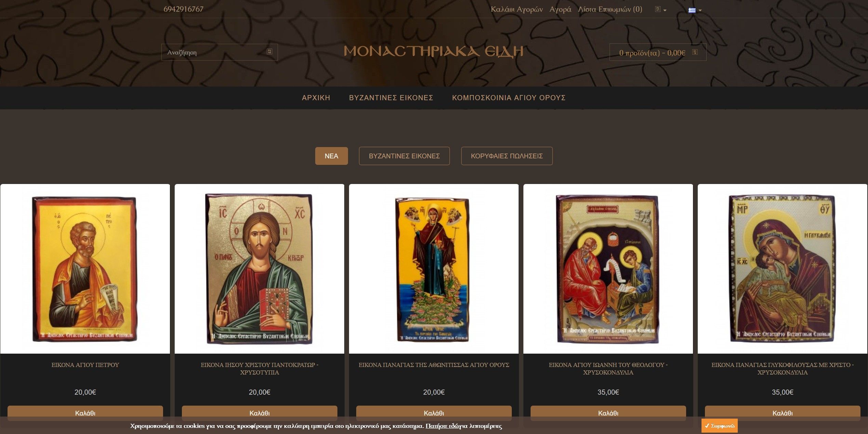Click the 20,00€ price of ΕΙΚΟΝΑ ΑΓΙΟΥ ΠΕΤΡΟΥ
Image resolution: width=868 pixels, height=434 pixels.
pos(85,392)
